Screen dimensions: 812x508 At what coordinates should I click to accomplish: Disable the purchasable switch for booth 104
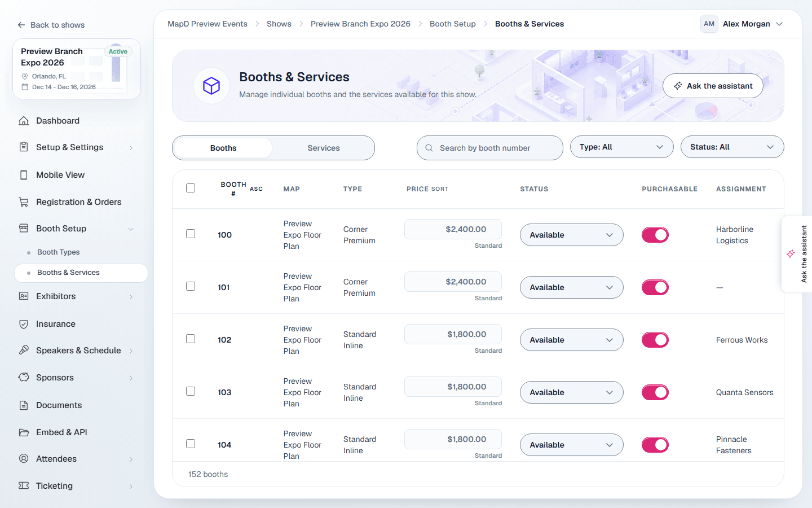pos(655,445)
